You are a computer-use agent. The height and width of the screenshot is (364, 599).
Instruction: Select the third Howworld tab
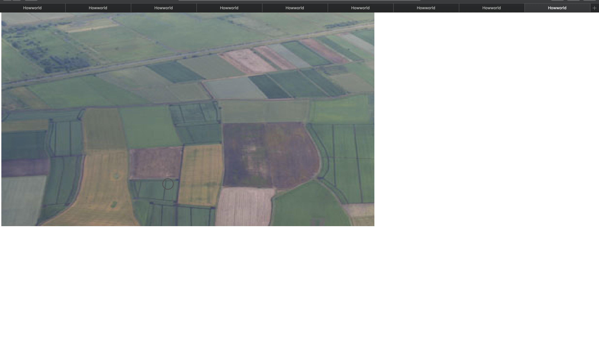[x=164, y=8]
